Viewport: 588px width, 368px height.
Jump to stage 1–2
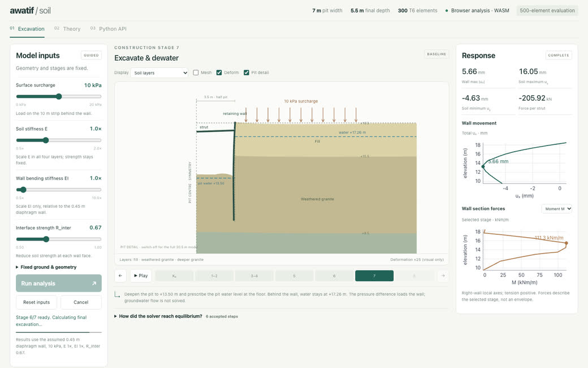click(214, 276)
